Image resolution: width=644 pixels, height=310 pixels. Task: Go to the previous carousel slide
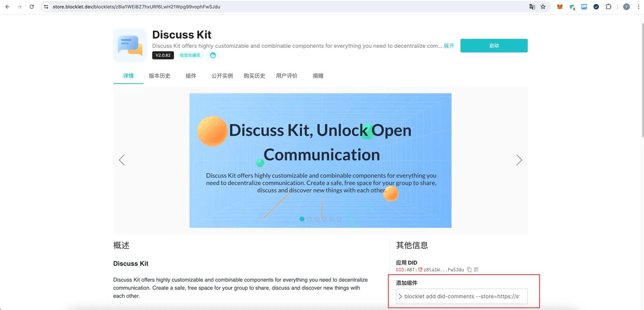tap(122, 160)
